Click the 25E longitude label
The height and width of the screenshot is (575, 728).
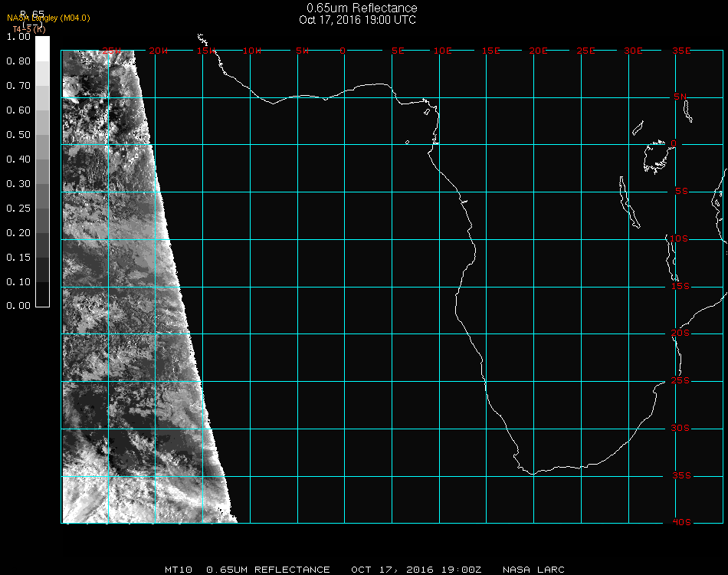(585, 51)
